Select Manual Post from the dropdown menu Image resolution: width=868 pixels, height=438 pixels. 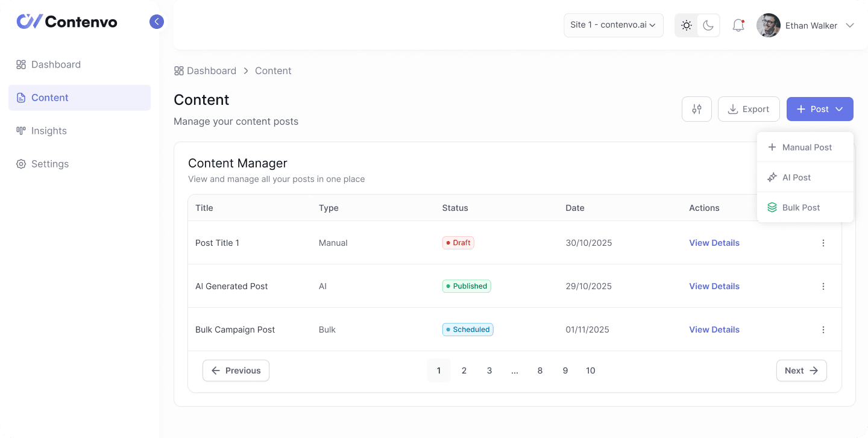click(x=806, y=147)
